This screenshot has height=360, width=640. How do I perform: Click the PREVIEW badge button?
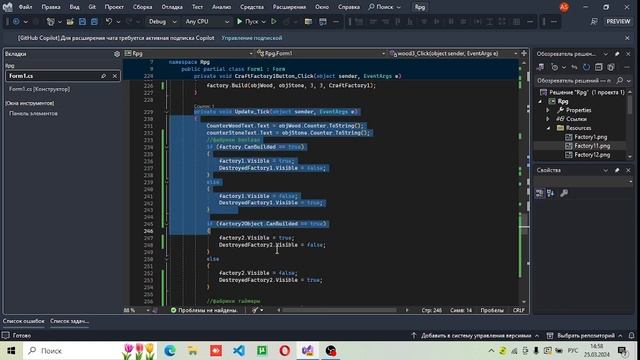(x=618, y=22)
